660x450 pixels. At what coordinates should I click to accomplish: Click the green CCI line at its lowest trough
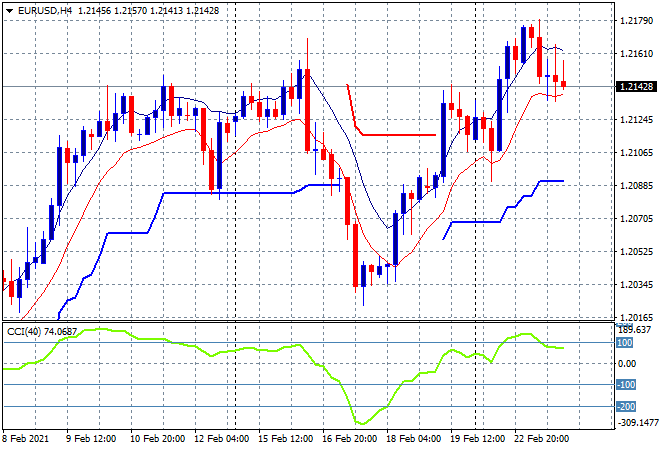pos(361,423)
